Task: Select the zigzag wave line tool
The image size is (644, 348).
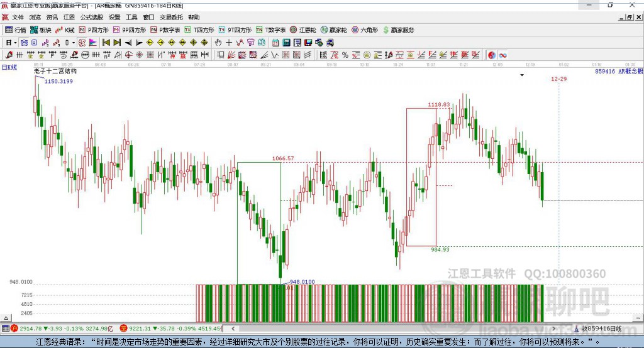Action: point(240,42)
